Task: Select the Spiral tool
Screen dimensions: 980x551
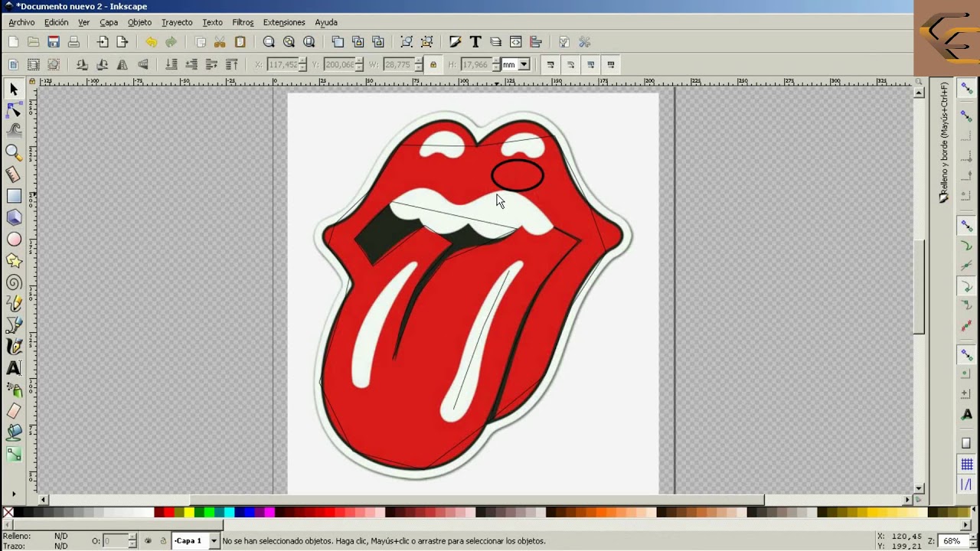Action: tap(14, 282)
